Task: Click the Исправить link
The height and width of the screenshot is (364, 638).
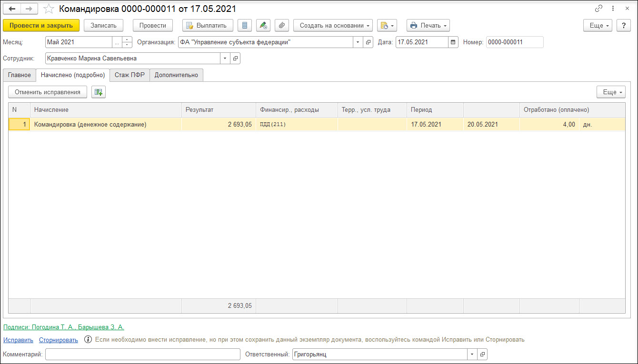Action: 18,340
